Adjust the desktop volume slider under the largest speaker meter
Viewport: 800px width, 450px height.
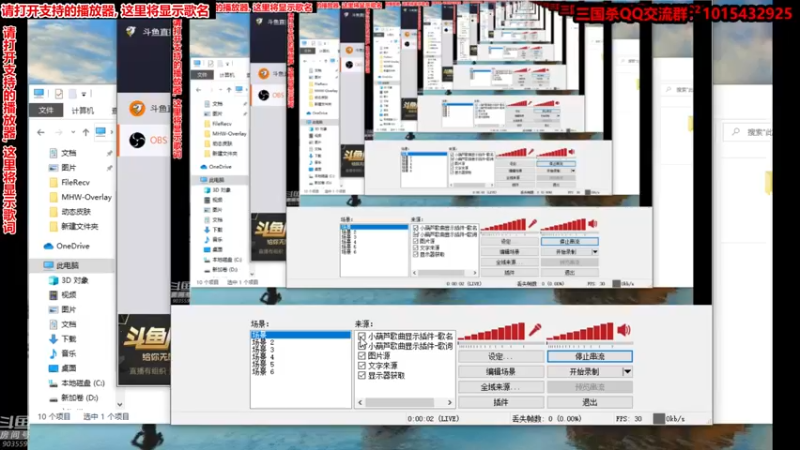click(x=590, y=344)
